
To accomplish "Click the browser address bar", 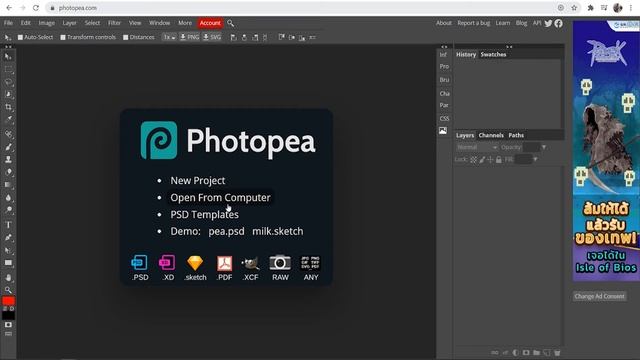I will tap(302, 8).
